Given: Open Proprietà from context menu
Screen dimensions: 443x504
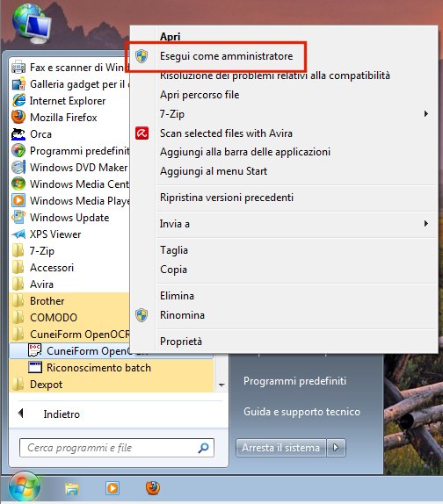Looking at the screenshot, I should (181, 342).
